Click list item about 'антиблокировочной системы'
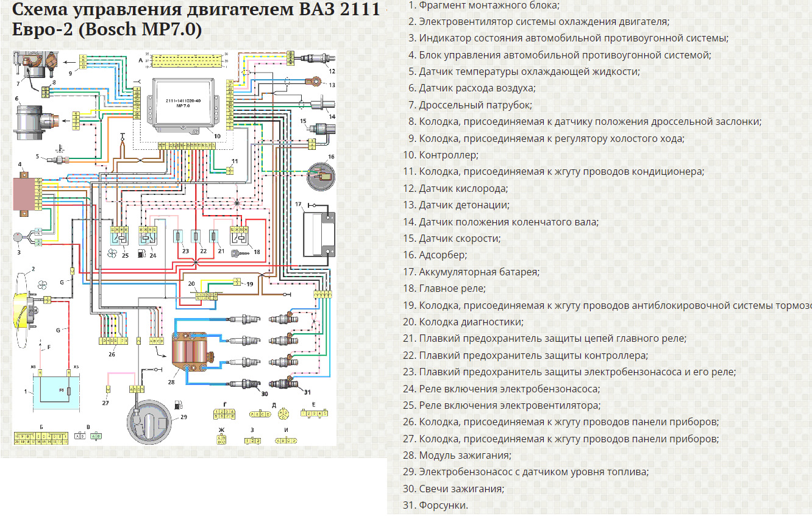 615,305
